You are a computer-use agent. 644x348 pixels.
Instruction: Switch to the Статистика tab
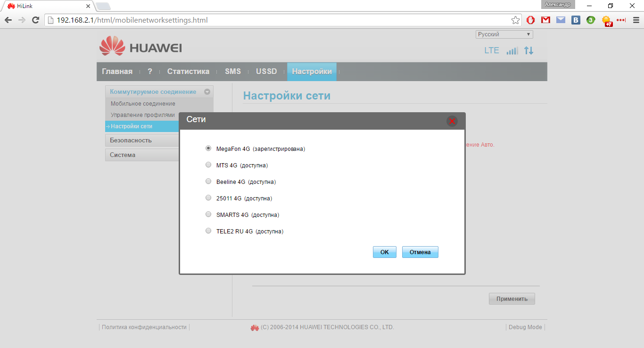coord(188,72)
